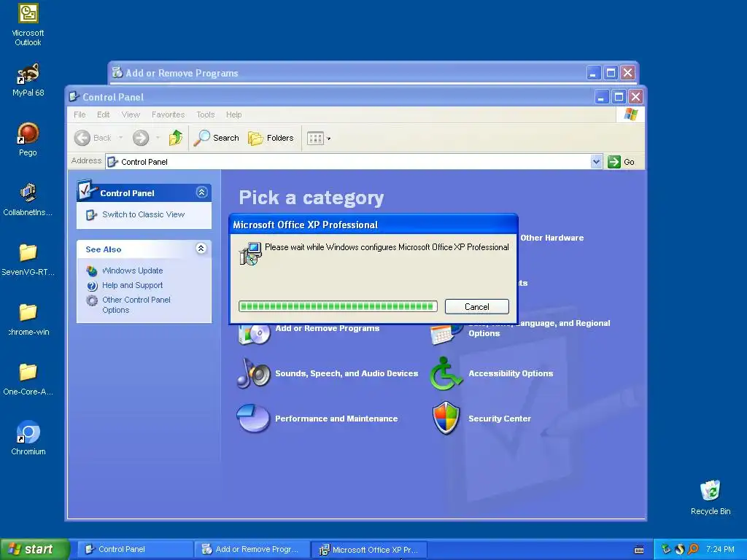Click the magnifier icon in system tray

tap(693, 549)
